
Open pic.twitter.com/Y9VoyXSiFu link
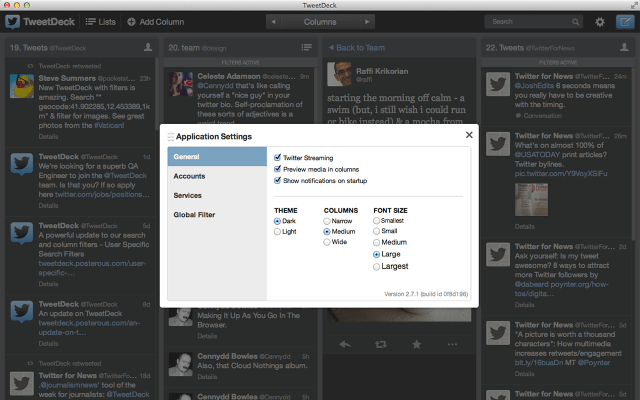click(x=561, y=174)
